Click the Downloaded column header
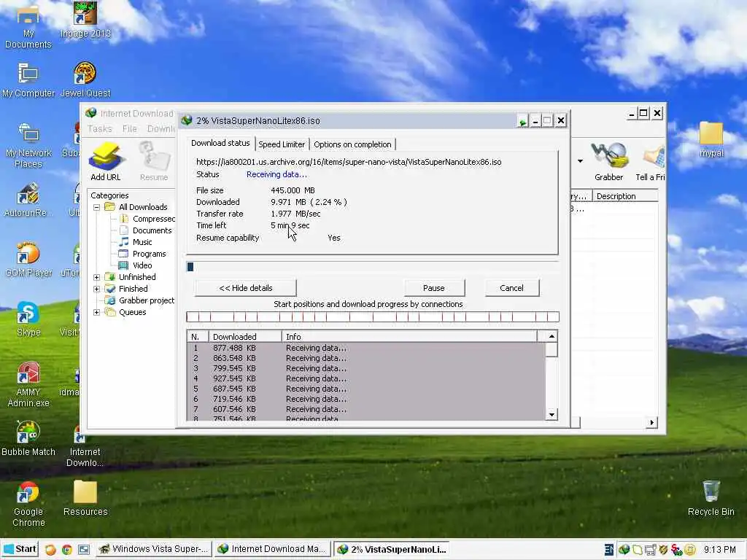 coord(245,337)
